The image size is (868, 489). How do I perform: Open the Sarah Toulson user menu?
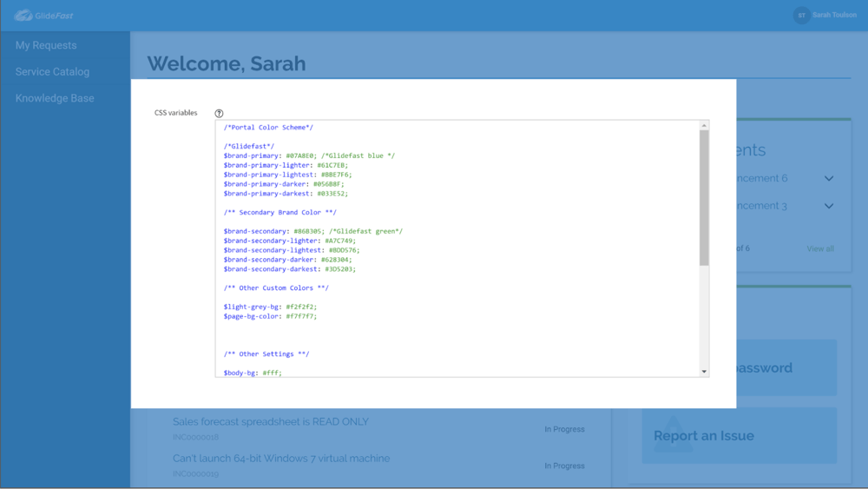834,15
